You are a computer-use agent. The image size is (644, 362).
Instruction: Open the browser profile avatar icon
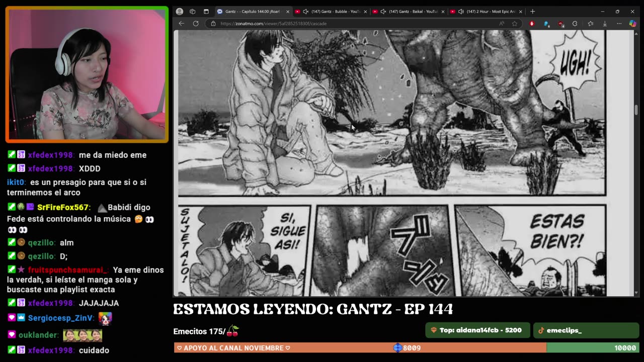[x=179, y=12]
